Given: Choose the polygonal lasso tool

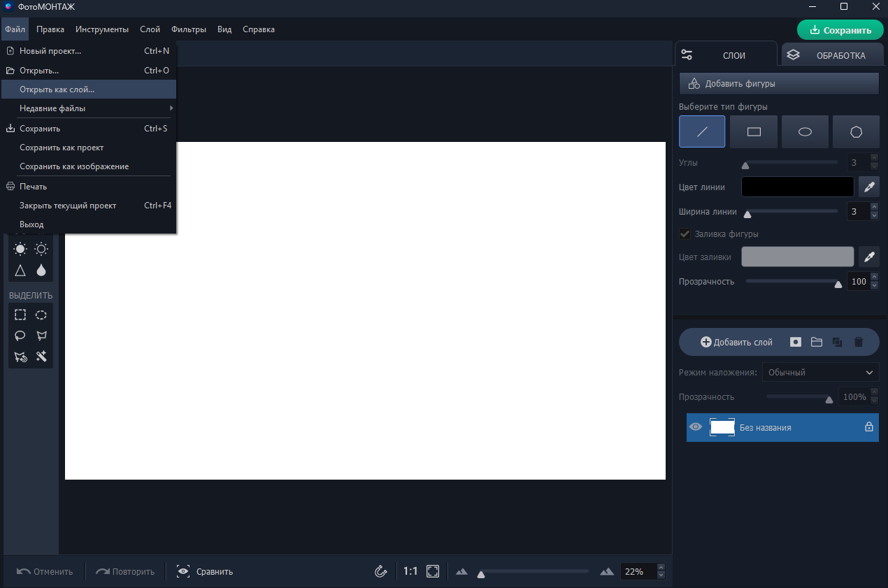Looking at the screenshot, I should [x=41, y=336].
